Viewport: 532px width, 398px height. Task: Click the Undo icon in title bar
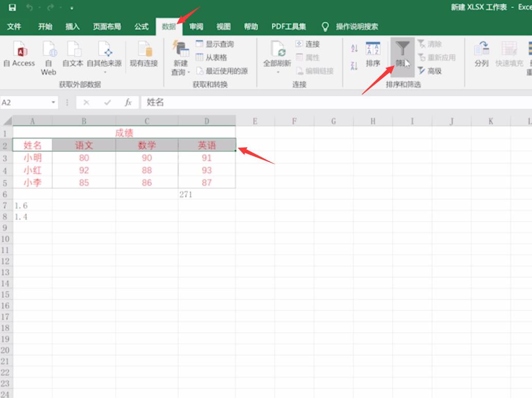pos(29,8)
